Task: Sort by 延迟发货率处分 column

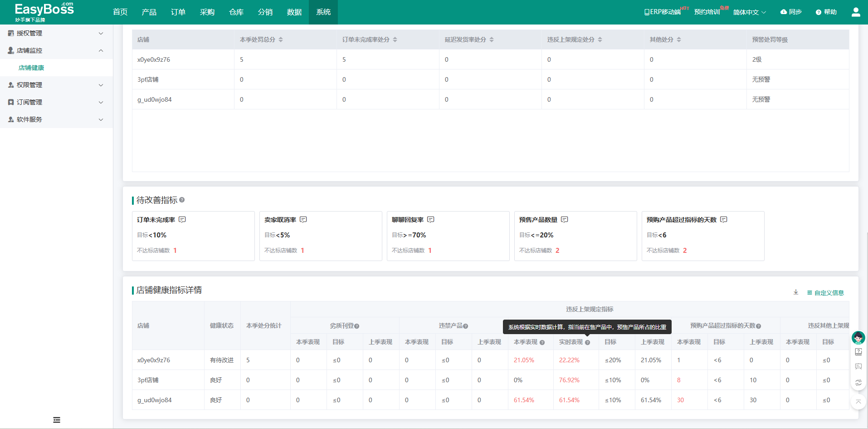Action: tap(492, 39)
